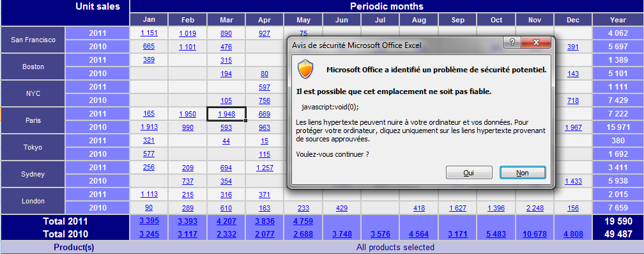This screenshot has width=644, height=254.
Task: Open Total 2010 Jun link 3 748
Action: pyautogui.click(x=342, y=235)
